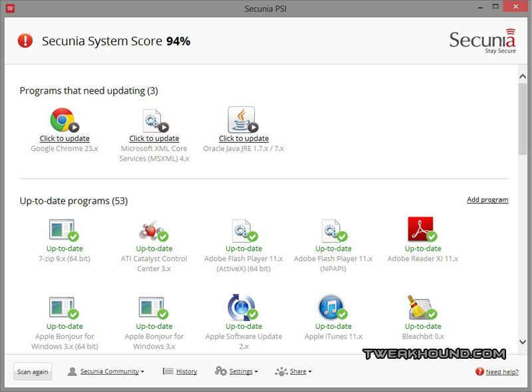Click the scrollbar up arrow
532x392 pixels.
523,76
